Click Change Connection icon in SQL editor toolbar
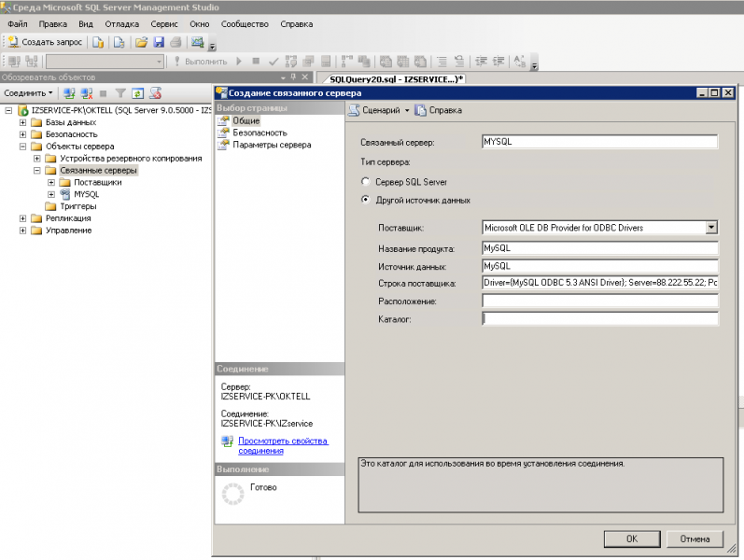 pyautogui.click(x=32, y=62)
